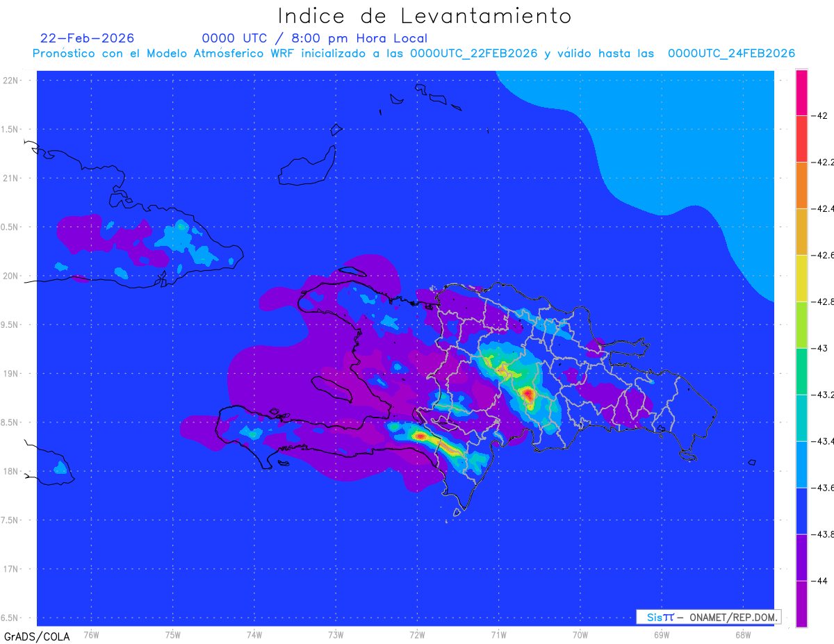Click the 'SisTT - ONAMET/REP.DOM.' credit box
The image size is (834, 644).
[x=709, y=617]
